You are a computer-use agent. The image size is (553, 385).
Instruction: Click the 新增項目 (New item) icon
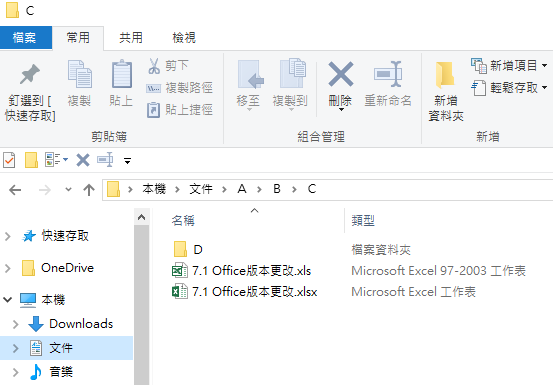[479, 66]
